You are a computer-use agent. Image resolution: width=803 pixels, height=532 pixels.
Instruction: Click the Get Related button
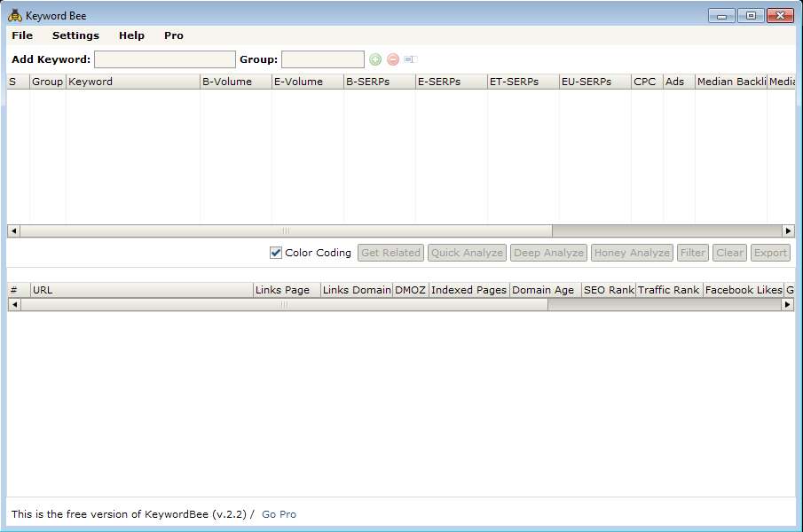coord(390,253)
